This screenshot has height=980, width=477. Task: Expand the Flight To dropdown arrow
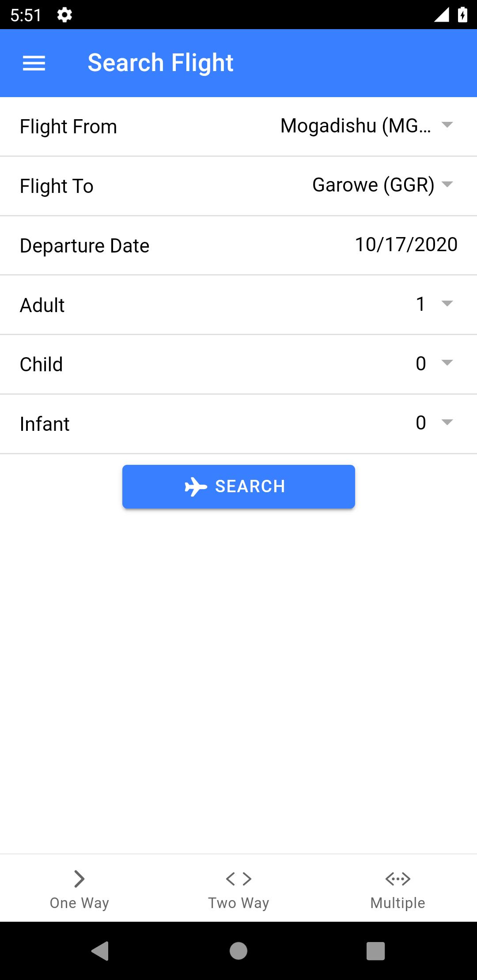(x=447, y=185)
